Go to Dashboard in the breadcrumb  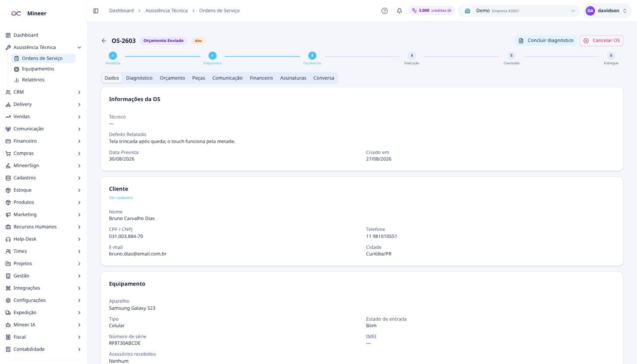pos(121,10)
